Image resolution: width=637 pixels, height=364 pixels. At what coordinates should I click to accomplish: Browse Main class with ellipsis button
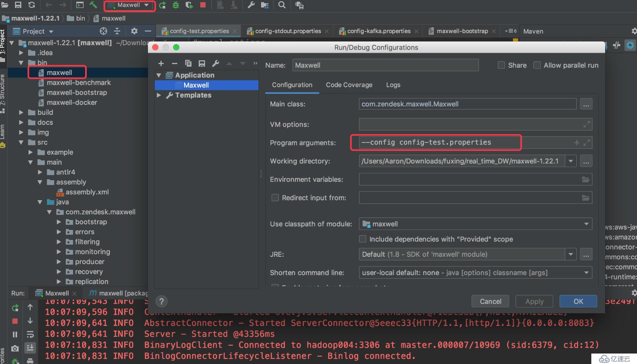(586, 104)
